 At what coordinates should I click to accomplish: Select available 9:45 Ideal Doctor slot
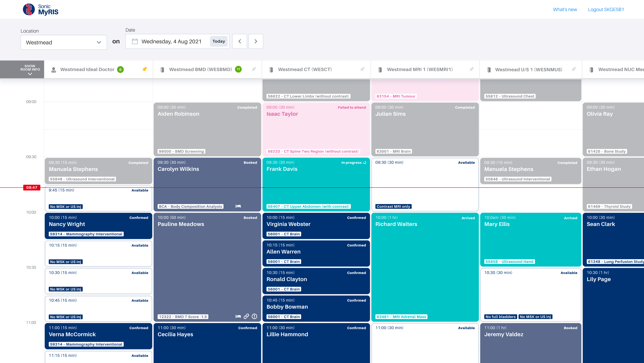coord(98,198)
